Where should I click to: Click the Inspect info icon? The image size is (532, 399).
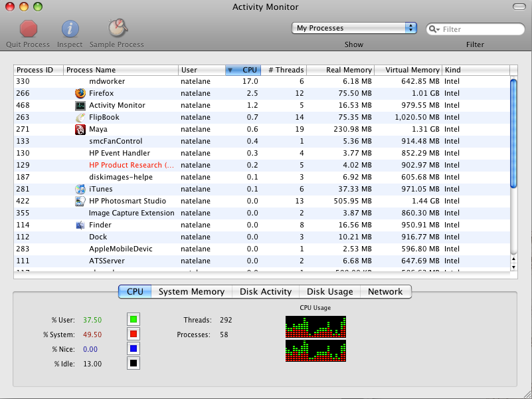(70, 29)
